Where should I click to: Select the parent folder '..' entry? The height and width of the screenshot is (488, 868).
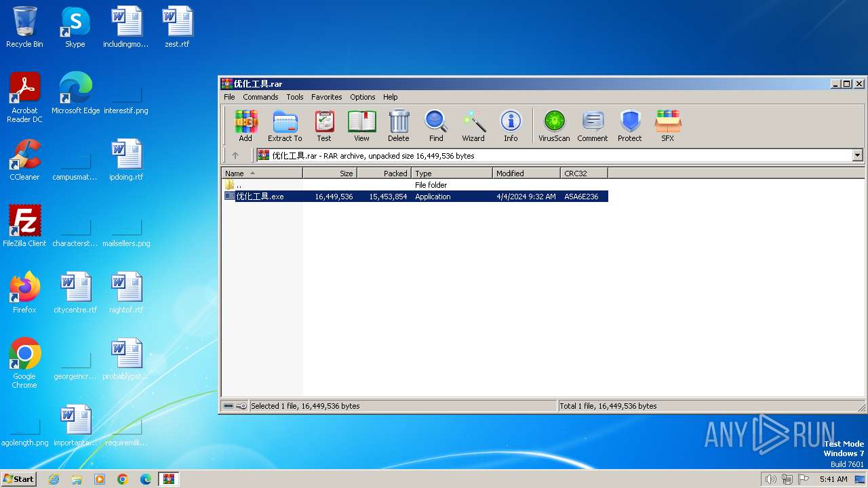click(x=233, y=185)
